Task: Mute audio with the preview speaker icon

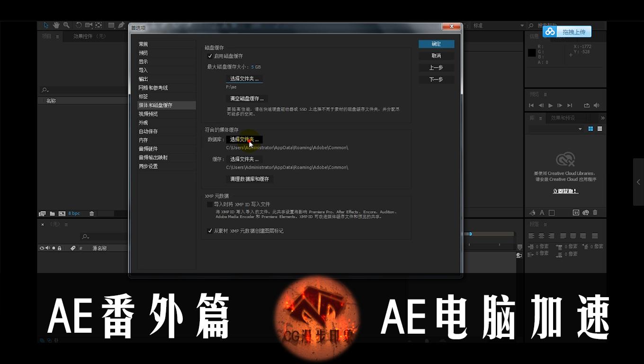Action: tap(597, 105)
